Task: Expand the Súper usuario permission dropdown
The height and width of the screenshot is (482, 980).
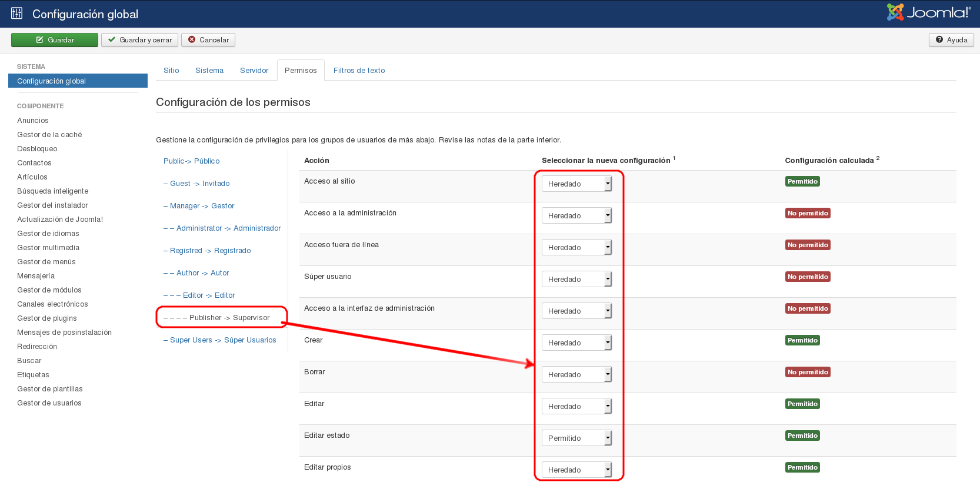Action: coord(576,280)
